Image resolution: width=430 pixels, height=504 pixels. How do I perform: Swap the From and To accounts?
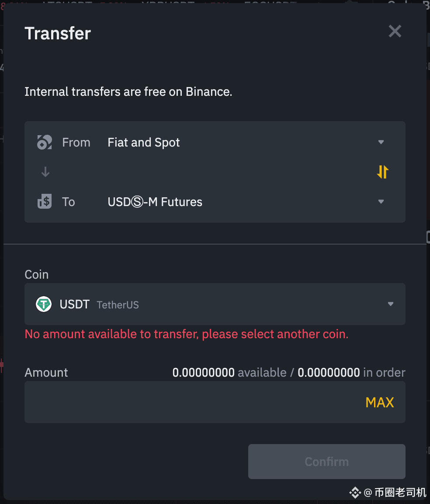click(x=382, y=172)
